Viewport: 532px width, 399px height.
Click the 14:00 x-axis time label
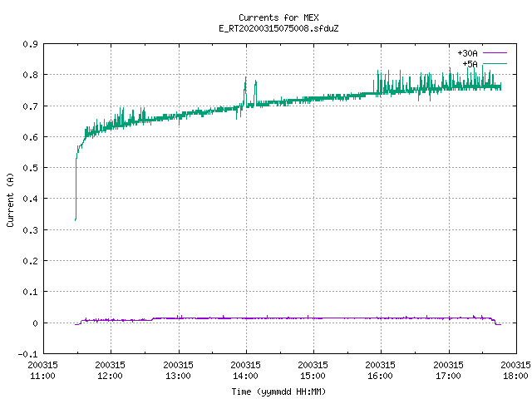point(245,376)
